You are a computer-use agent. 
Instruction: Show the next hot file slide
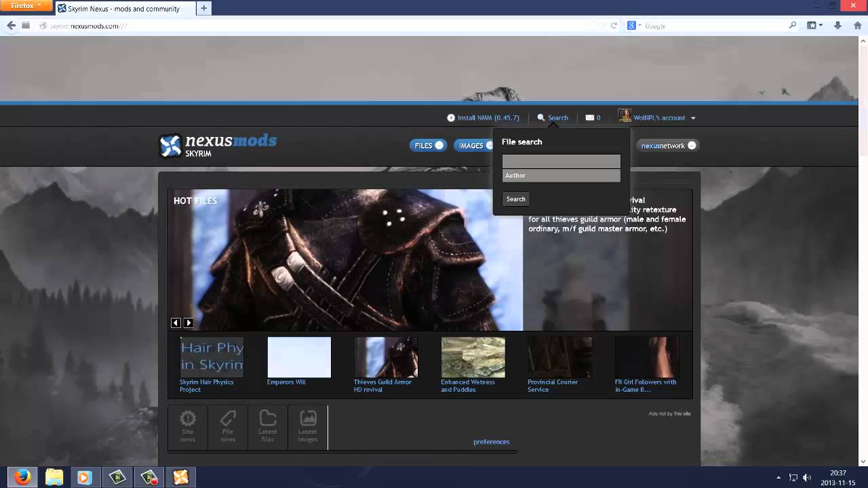[189, 323]
